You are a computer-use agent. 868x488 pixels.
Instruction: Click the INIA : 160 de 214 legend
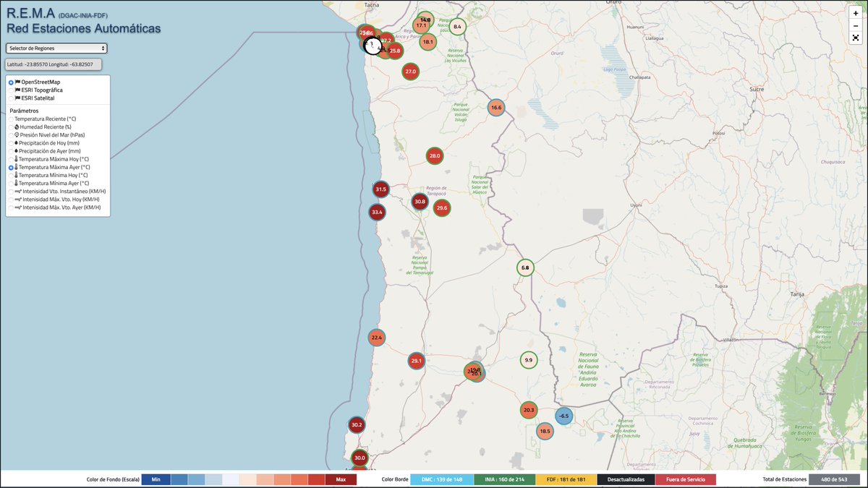504,479
